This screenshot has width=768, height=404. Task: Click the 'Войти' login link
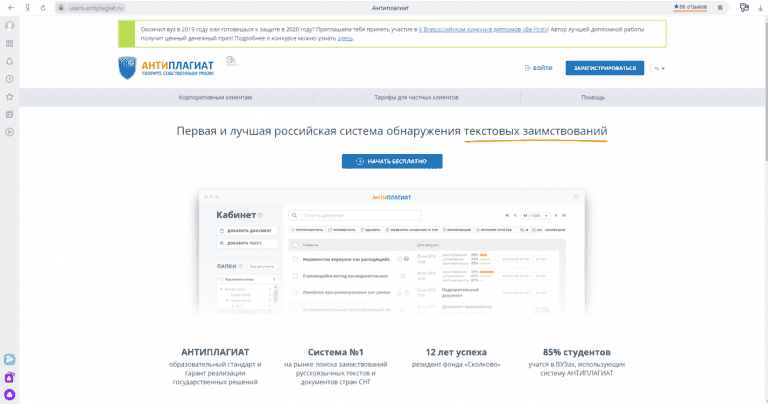click(x=538, y=68)
